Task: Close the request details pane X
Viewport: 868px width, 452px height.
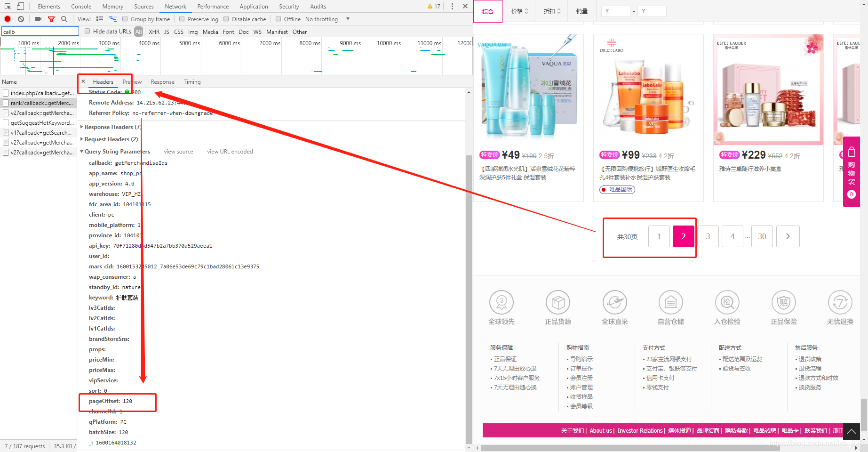Action: (x=83, y=81)
